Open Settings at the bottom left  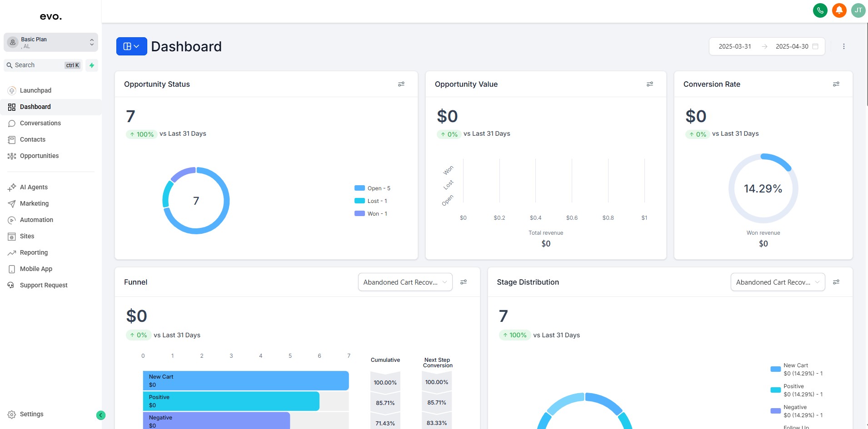(x=31, y=414)
